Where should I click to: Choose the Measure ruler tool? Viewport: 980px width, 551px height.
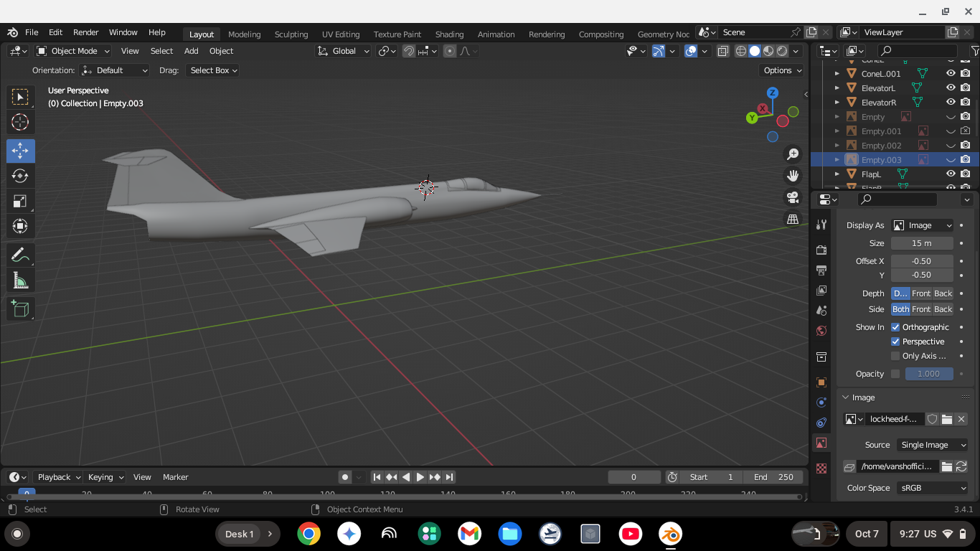(20, 280)
